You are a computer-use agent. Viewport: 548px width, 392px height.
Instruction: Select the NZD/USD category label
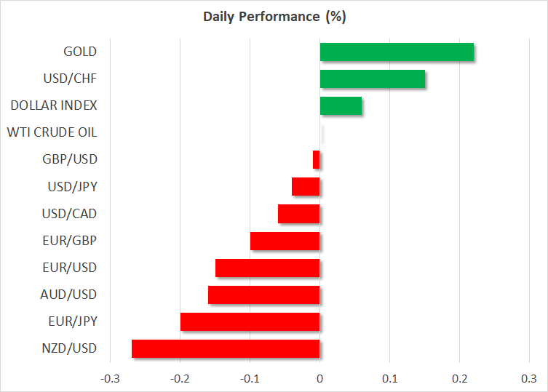click(70, 348)
